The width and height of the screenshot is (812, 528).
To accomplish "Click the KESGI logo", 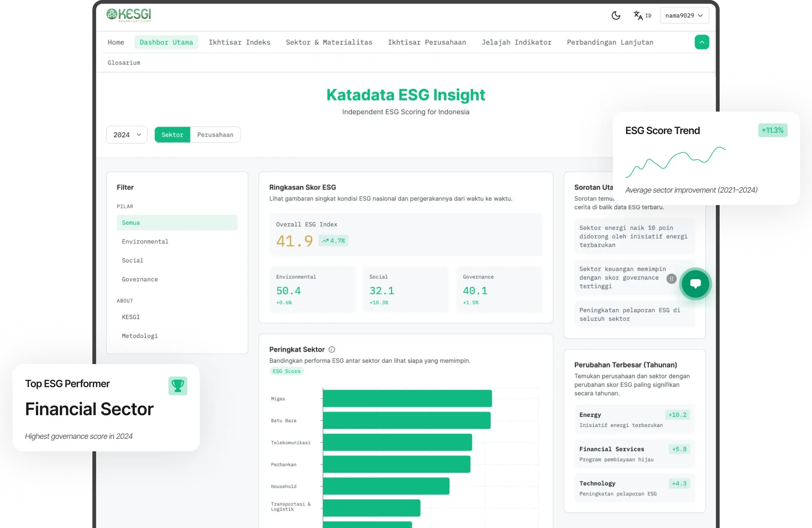I will 129,15.
